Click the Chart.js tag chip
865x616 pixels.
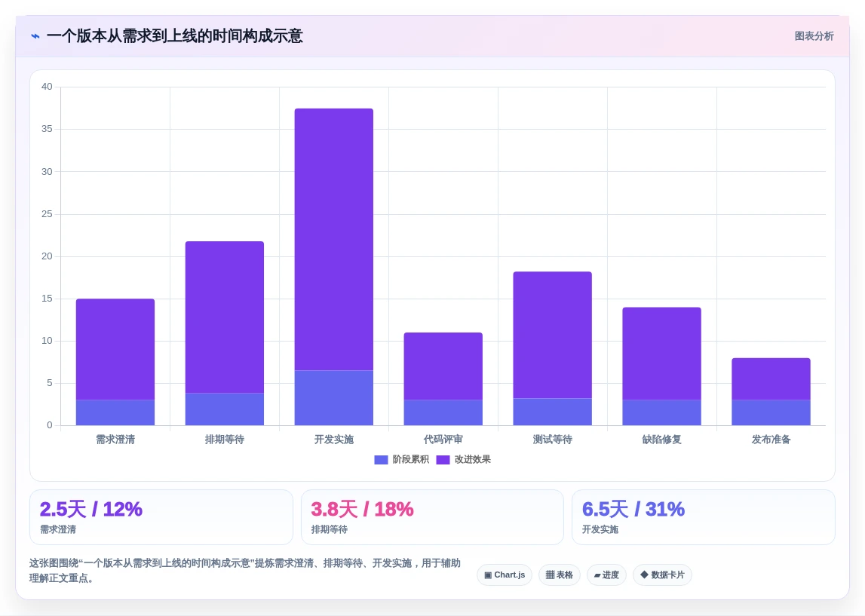coord(505,575)
